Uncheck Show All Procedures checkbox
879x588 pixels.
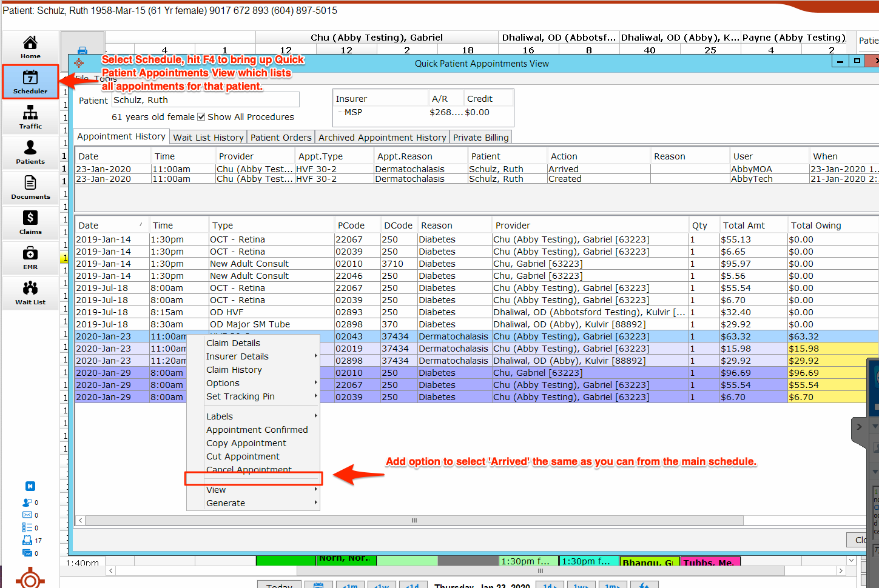click(201, 117)
